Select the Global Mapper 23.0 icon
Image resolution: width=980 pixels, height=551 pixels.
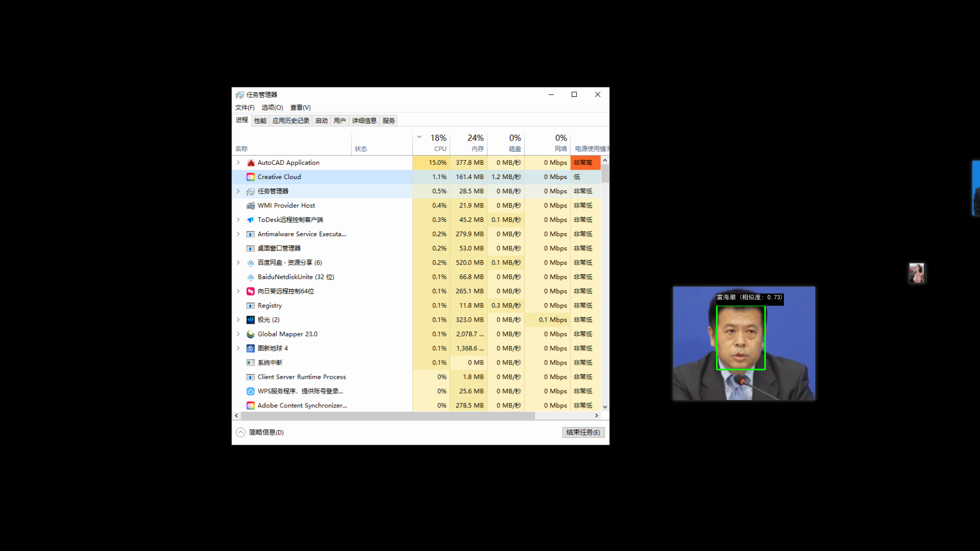[251, 334]
